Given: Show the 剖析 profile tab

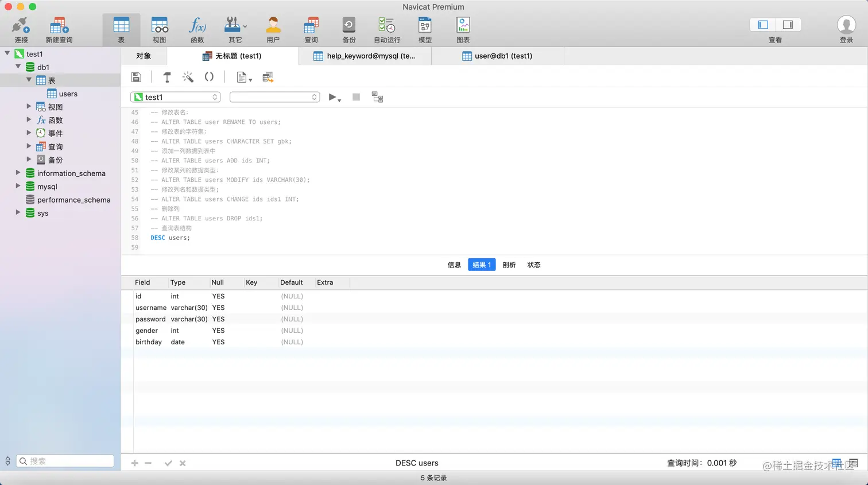Looking at the screenshot, I should [x=509, y=265].
